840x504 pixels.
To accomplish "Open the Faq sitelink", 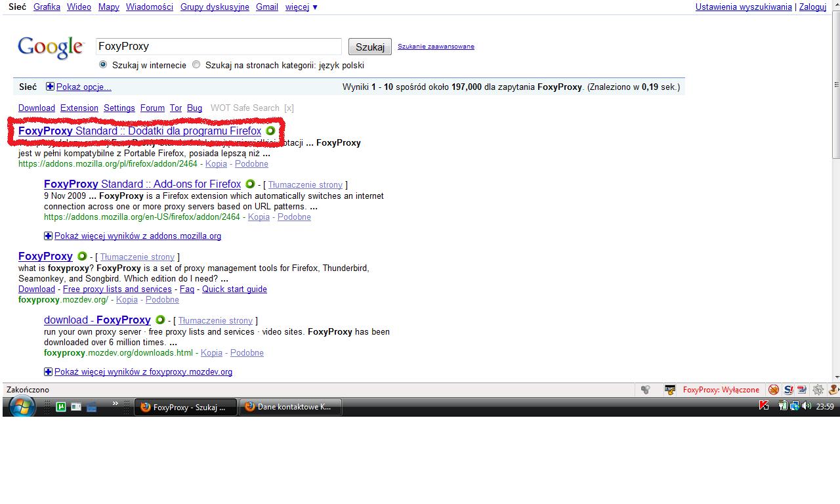I will click(x=187, y=289).
